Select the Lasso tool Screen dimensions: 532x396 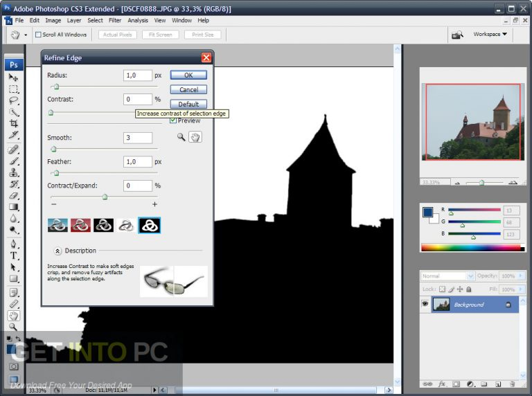[x=13, y=100]
